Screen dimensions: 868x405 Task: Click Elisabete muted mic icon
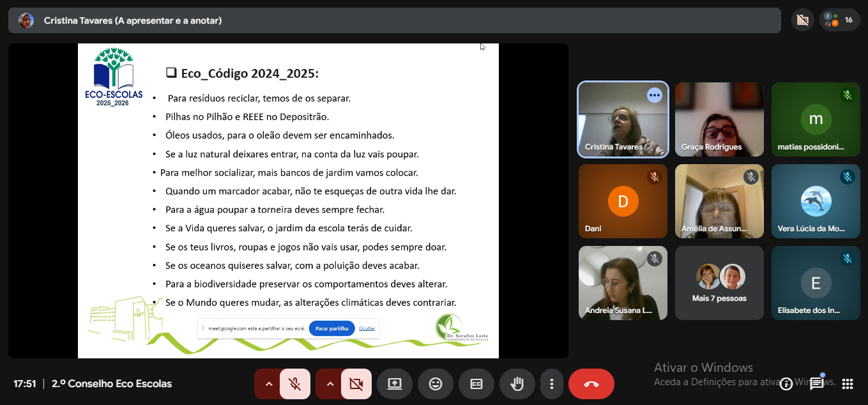848,259
